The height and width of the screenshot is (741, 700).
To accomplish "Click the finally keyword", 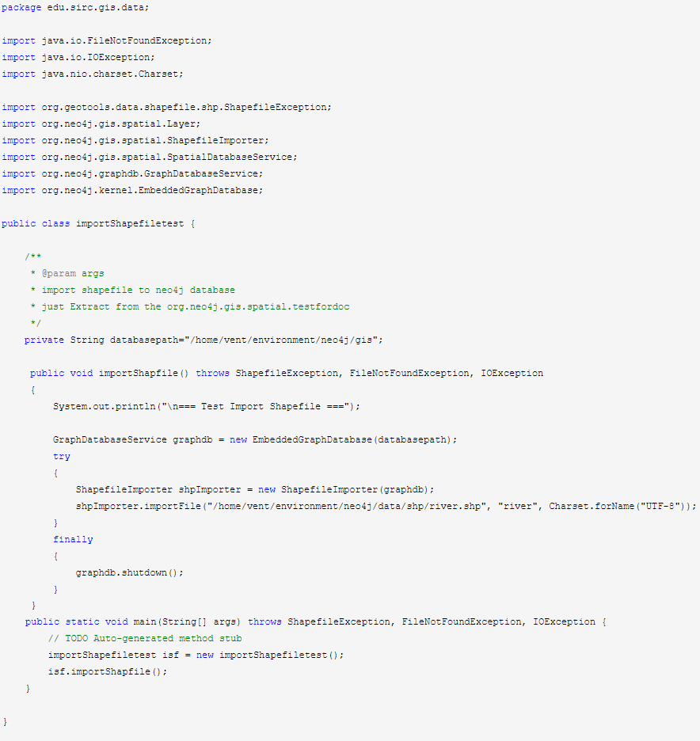I will pos(74,539).
